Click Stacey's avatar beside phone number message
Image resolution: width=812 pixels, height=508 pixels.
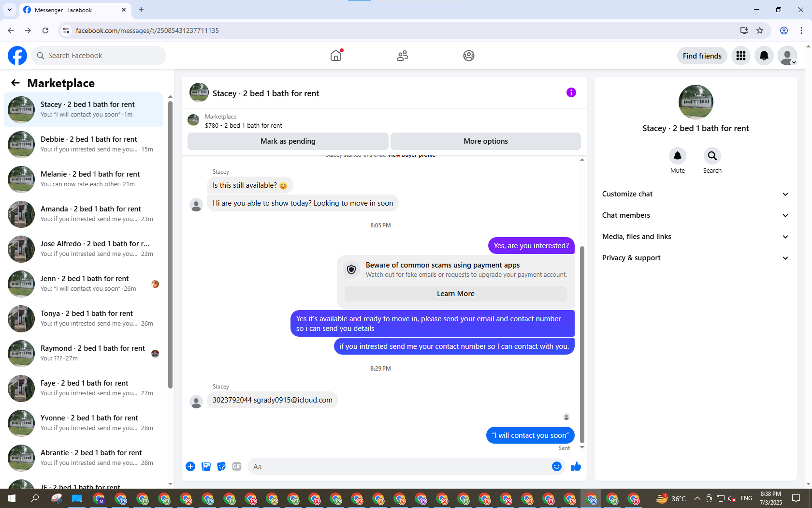(x=196, y=402)
